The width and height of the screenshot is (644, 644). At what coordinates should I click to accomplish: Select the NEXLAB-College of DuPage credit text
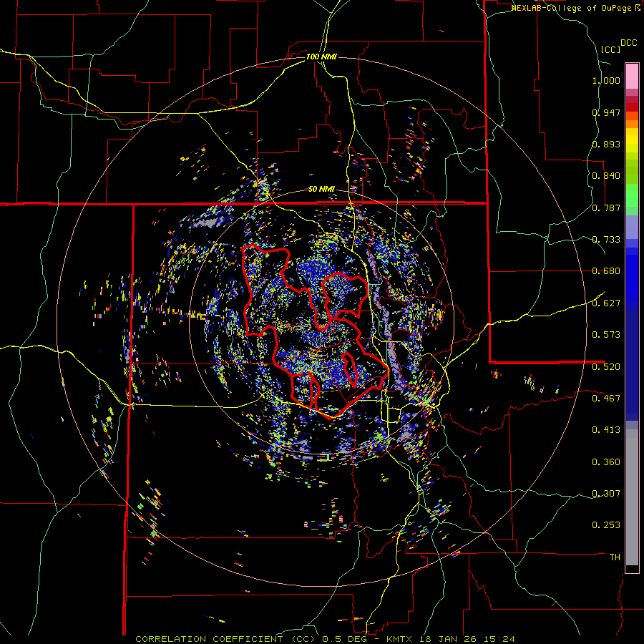(572, 8)
